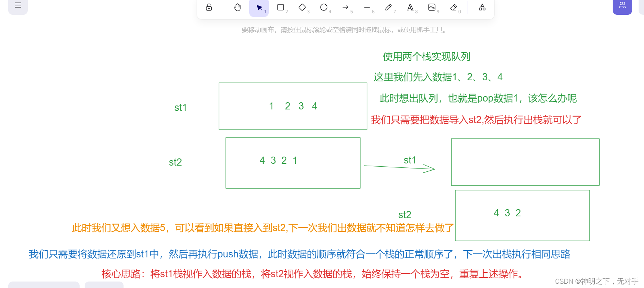The height and width of the screenshot is (288, 644).
Task: Click the numbers 4 3 2
Action: pos(507,213)
